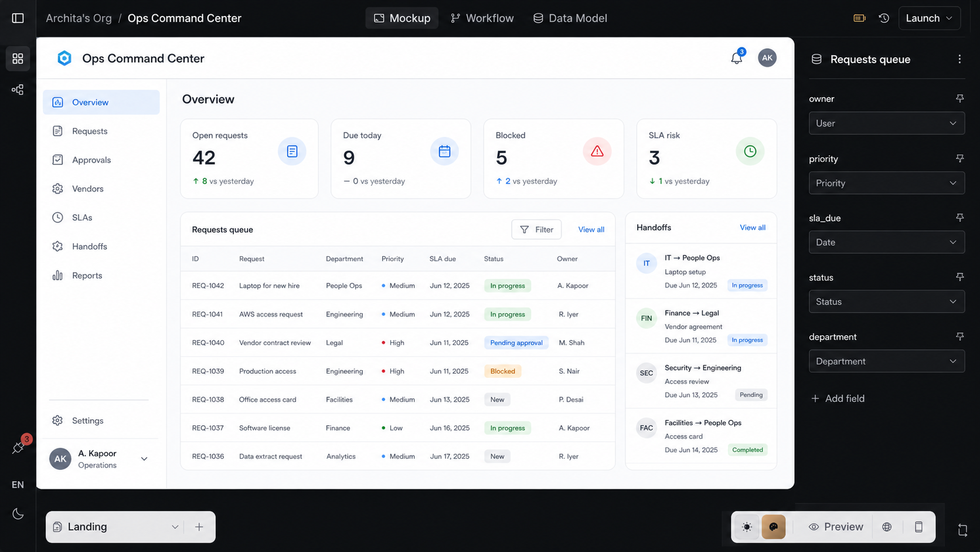Open the owner User dropdown
980x552 pixels.
point(886,123)
